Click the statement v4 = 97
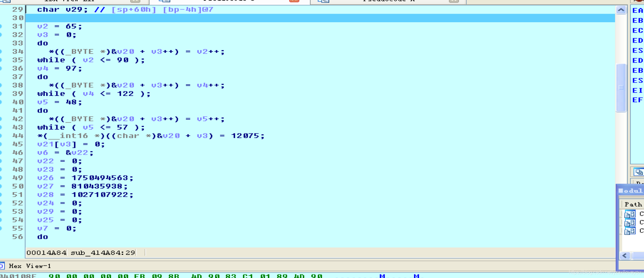Image resolution: width=644 pixels, height=278 pixels. click(60, 69)
